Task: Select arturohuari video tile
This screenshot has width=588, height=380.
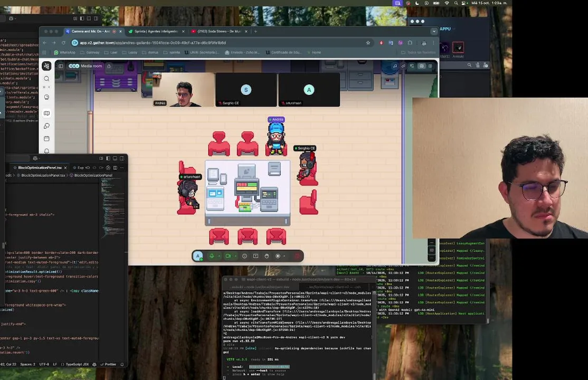Action: [309, 90]
